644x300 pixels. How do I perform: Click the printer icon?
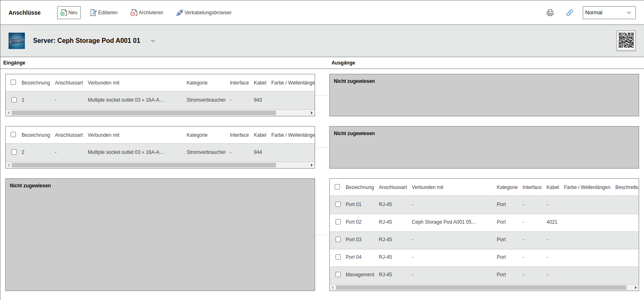pyautogui.click(x=550, y=13)
